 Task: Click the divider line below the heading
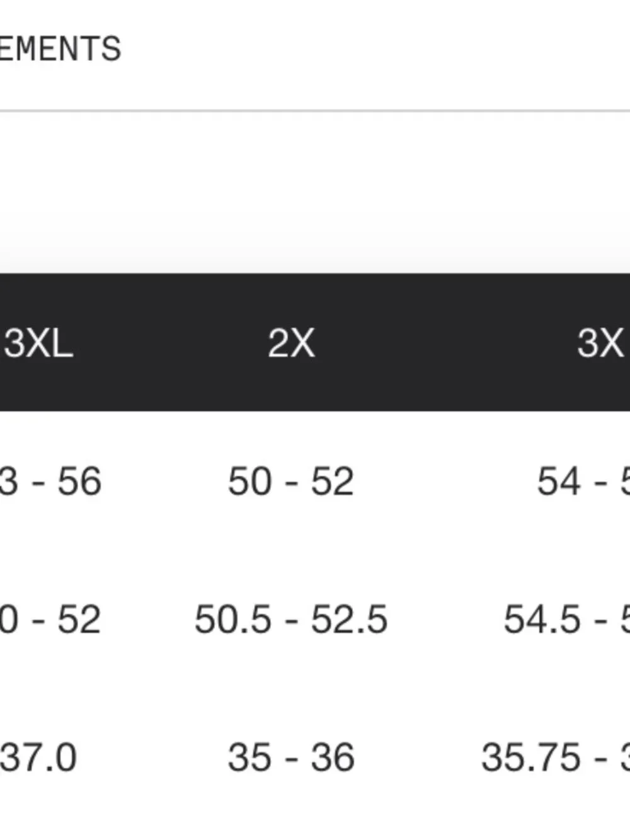pyautogui.click(x=315, y=111)
